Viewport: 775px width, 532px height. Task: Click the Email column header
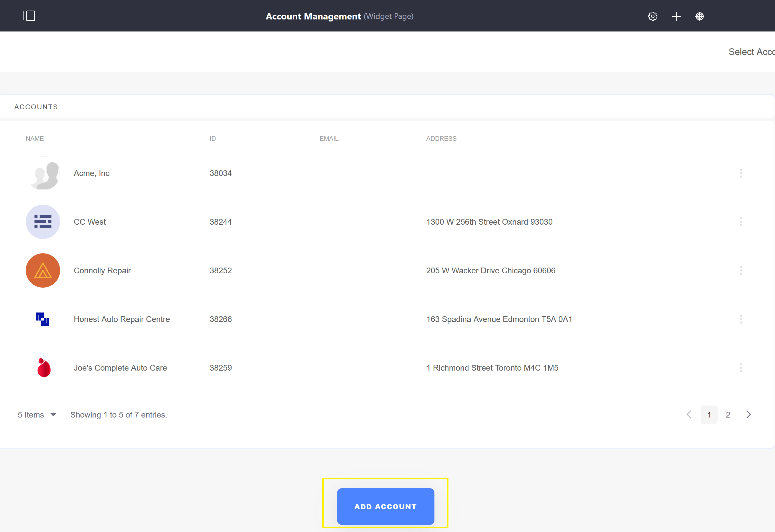(329, 139)
